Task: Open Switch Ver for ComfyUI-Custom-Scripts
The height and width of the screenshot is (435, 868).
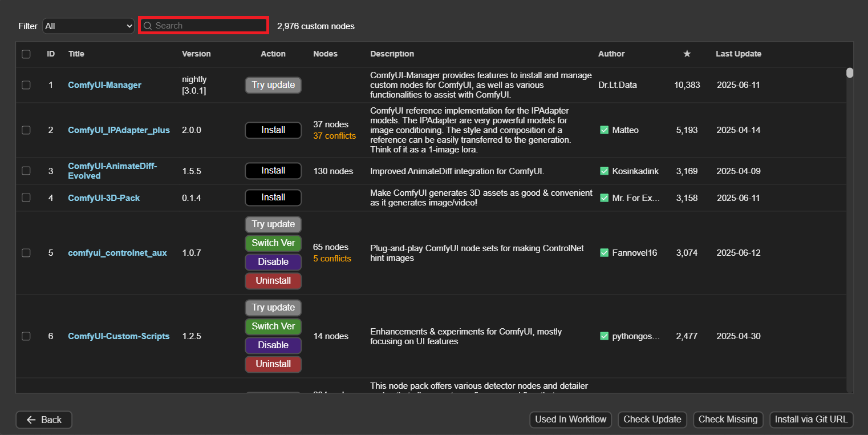Action: point(273,326)
